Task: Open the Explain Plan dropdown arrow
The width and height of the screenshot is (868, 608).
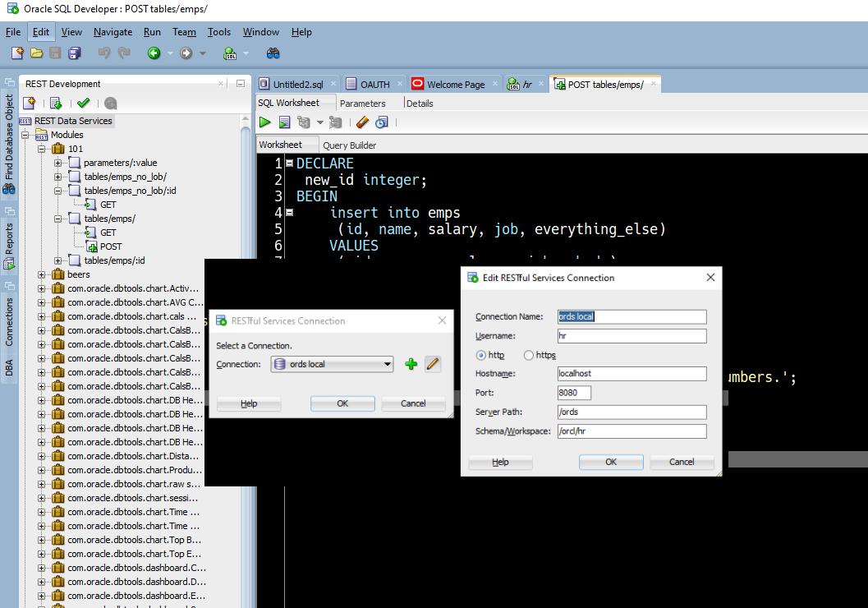Action: coord(319,122)
